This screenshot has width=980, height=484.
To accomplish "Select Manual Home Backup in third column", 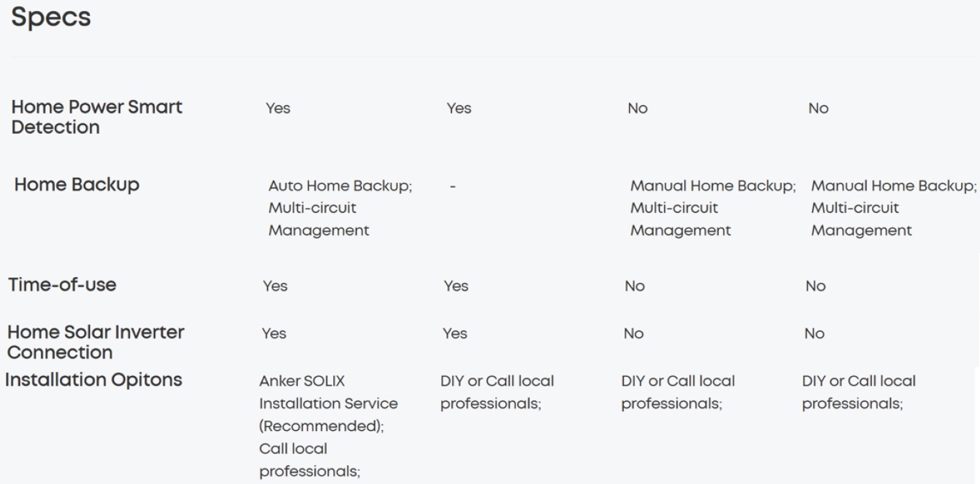I will coord(713,186).
